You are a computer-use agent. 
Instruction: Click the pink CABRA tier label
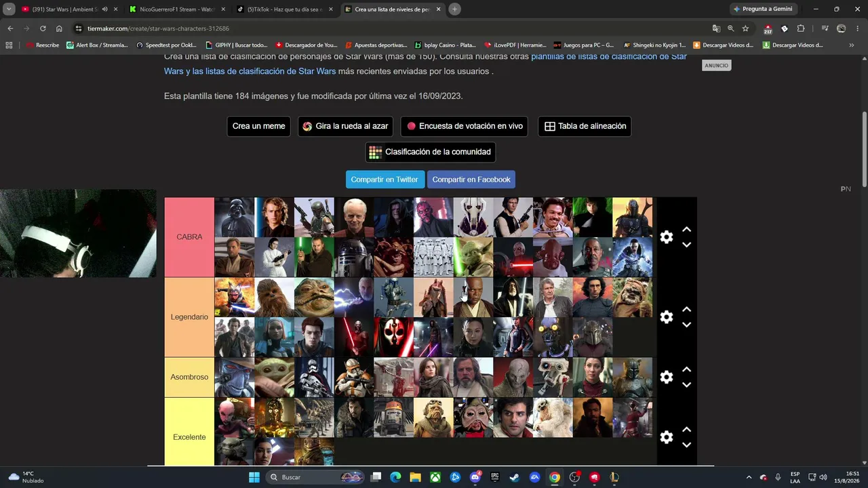click(189, 237)
